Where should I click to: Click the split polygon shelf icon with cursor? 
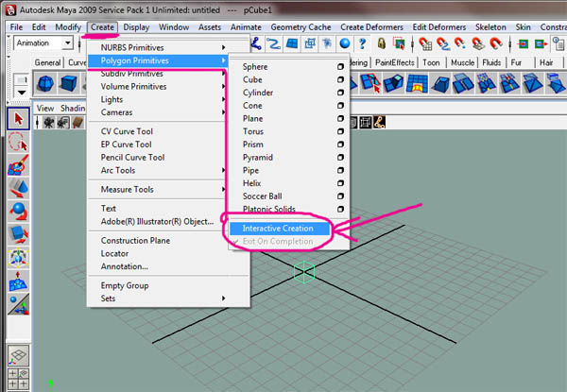pos(370,83)
